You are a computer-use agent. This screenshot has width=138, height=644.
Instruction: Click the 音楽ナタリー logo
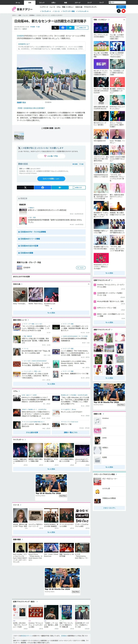tap(22, 9)
